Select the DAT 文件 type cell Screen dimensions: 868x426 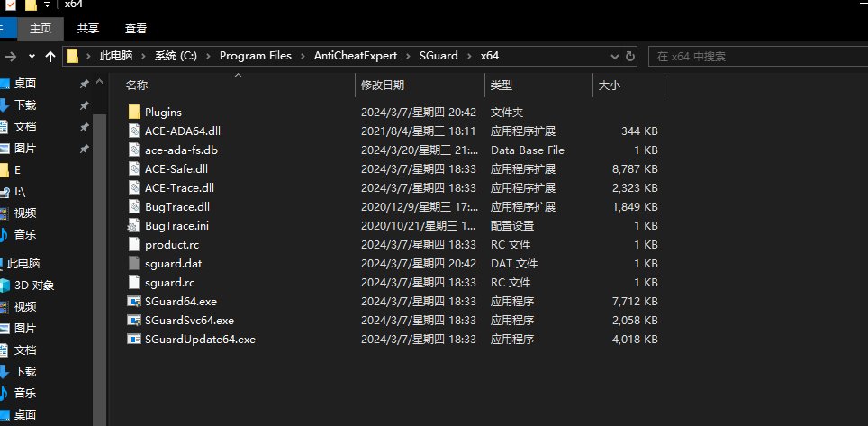point(514,263)
